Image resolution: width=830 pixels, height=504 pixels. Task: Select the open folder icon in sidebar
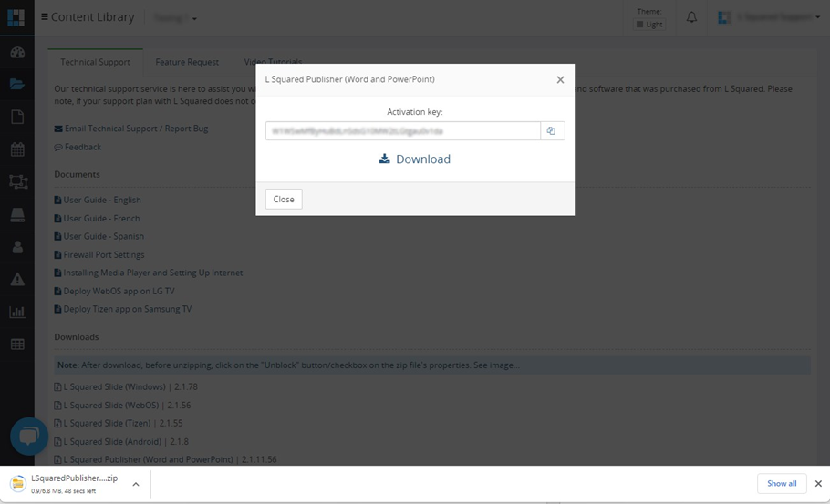click(17, 84)
